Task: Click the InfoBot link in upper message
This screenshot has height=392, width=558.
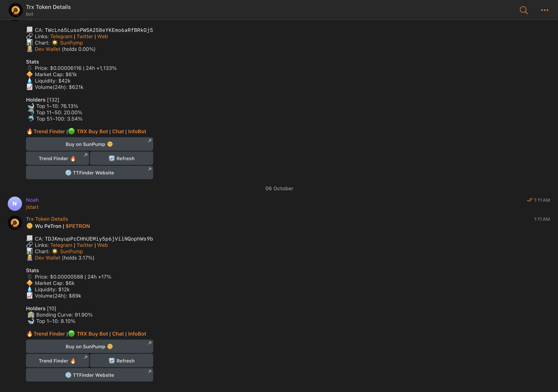Action: [x=137, y=131]
